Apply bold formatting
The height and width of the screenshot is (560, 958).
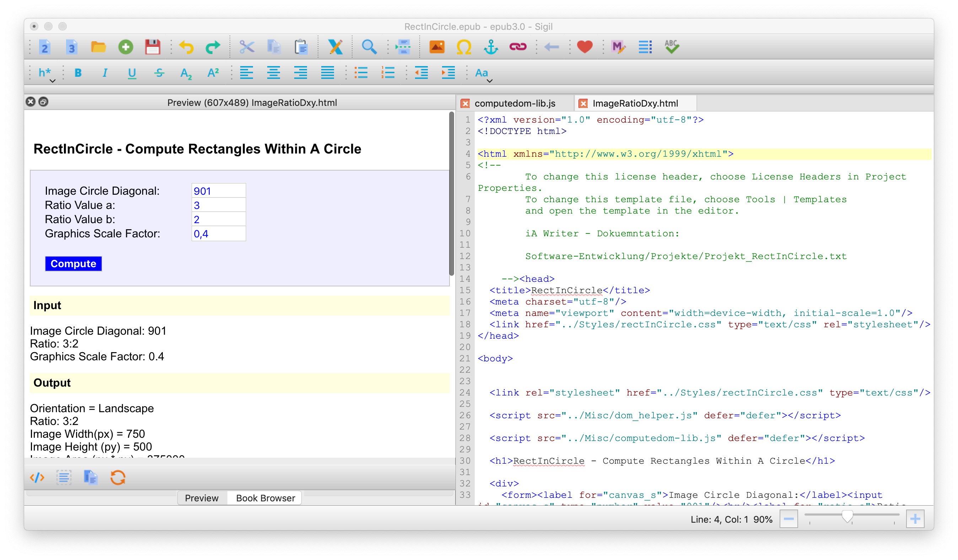tap(78, 72)
